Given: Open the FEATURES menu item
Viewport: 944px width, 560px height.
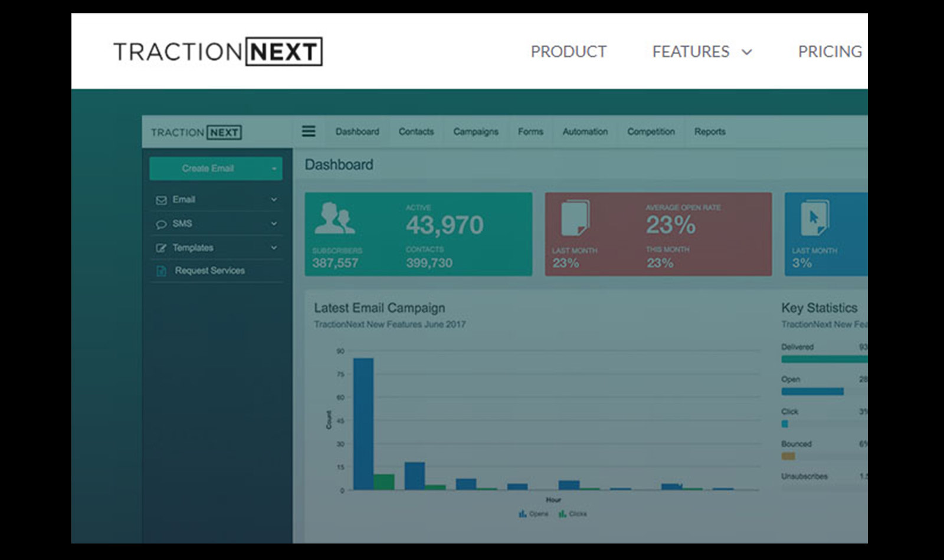Looking at the screenshot, I should 691,52.
